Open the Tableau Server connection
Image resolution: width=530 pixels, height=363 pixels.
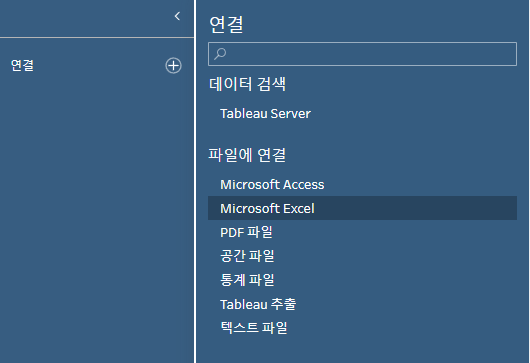[x=265, y=114]
